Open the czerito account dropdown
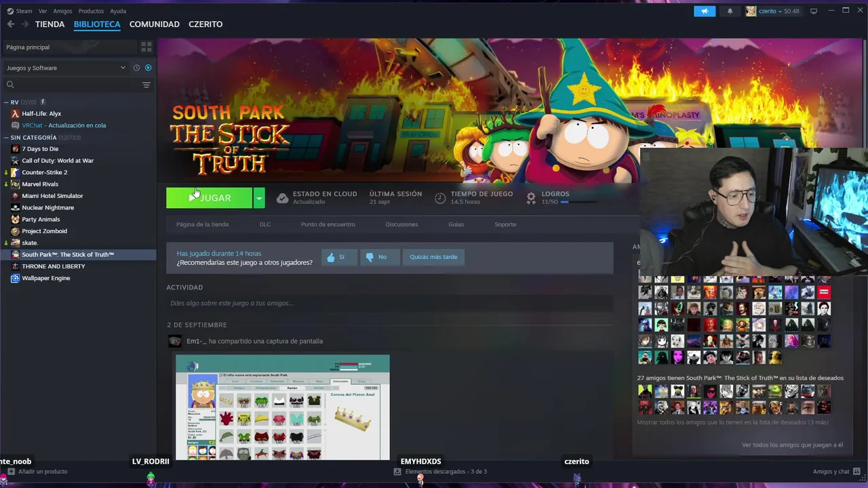This screenshot has width=868, height=488. click(x=772, y=11)
